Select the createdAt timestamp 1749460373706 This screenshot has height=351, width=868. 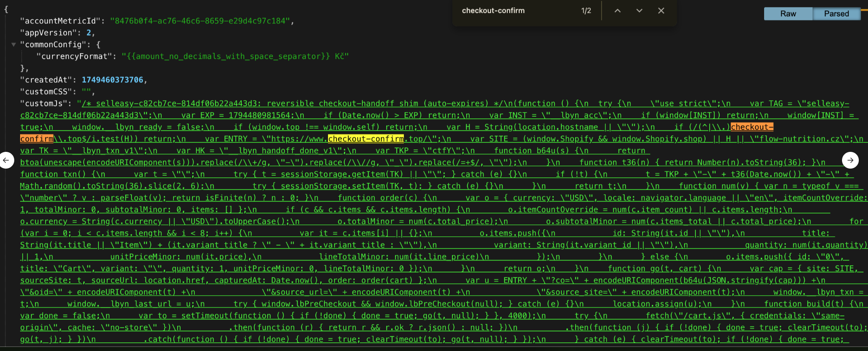coord(112,79)
